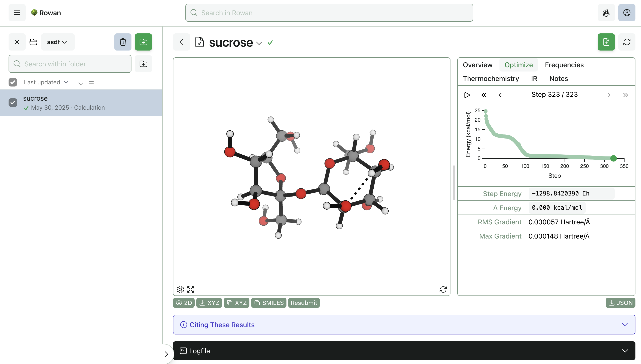
Task: Refresh the calculation results
Action: (626, 42)
